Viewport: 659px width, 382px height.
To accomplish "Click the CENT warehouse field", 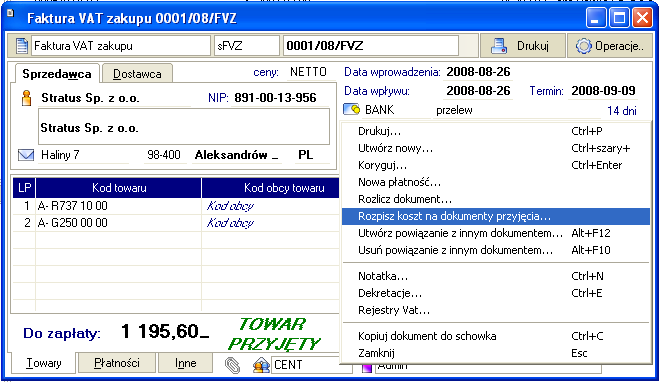I will pyautogui.click(x=311, y=365).
